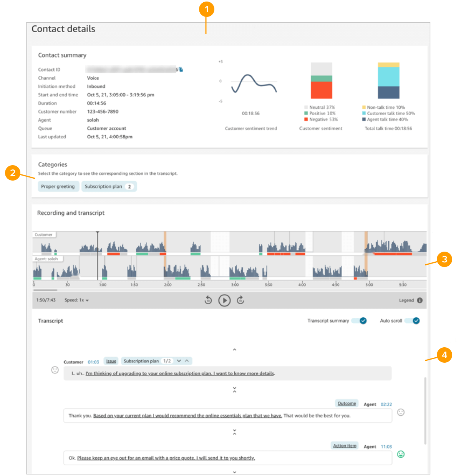Click the Issue tag link

(111, 361)
